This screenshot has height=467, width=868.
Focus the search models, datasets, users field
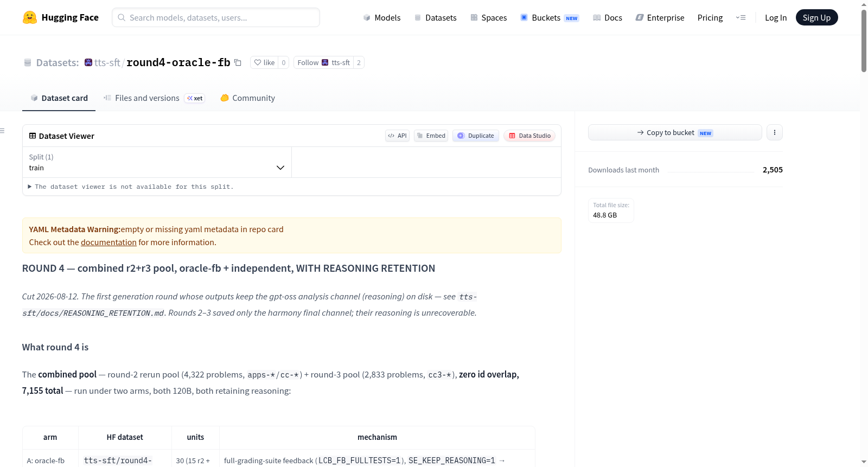pyautogui.click(x=216, y=17)
